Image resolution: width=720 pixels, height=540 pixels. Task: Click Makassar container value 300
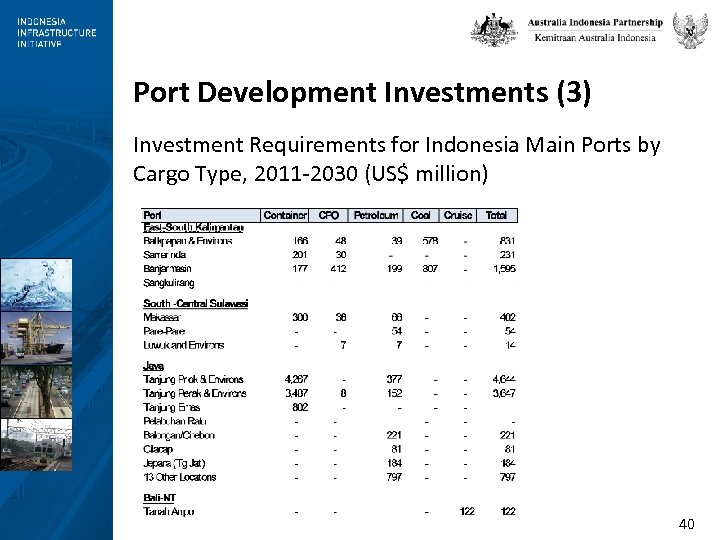point(300,317)
